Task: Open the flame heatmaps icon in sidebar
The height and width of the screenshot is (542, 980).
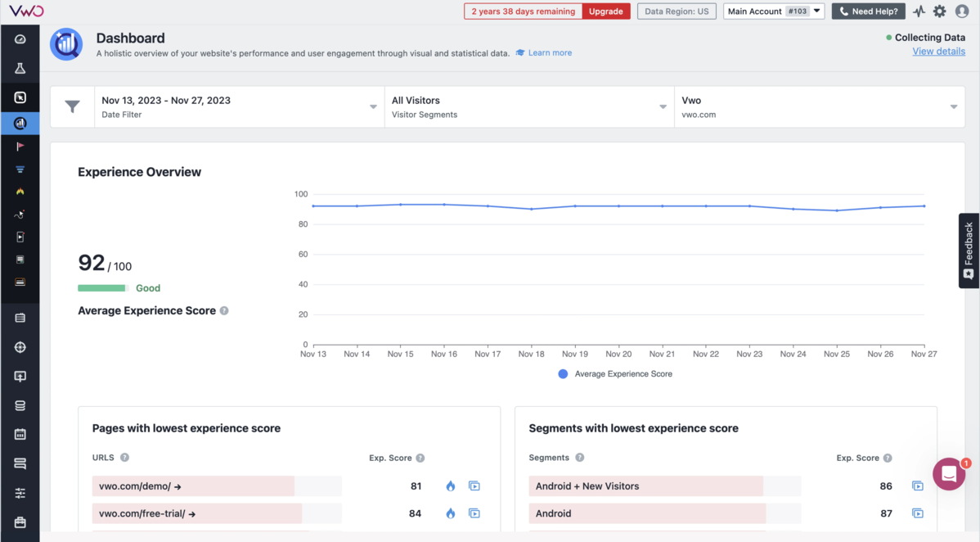Action: 20,192
